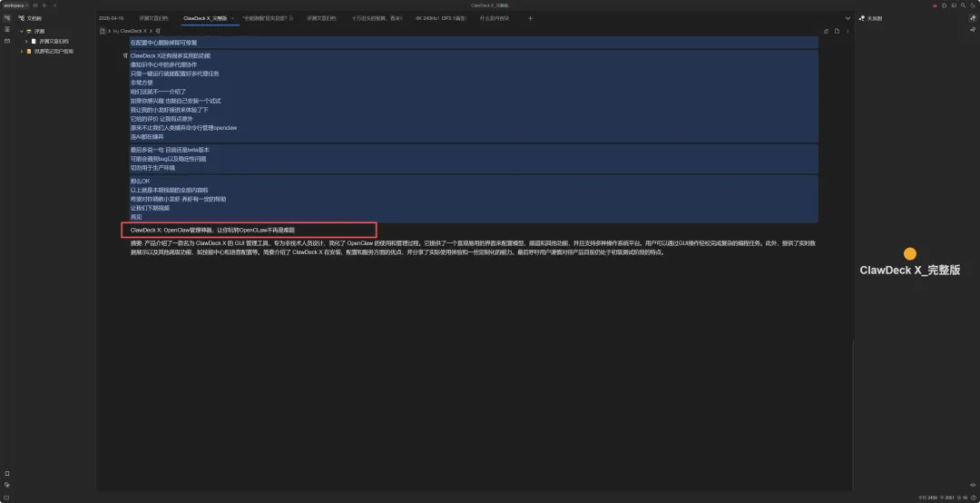Switch to the 2026-04-19 tab
This screenshot has height=503, width=980.
tap(112, 18)
